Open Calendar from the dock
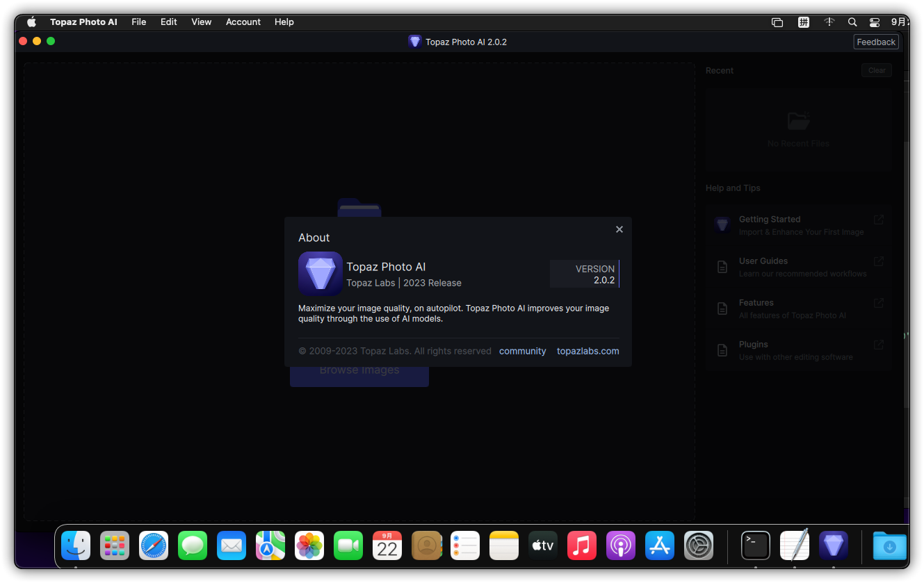 click(x=387, y=545)
